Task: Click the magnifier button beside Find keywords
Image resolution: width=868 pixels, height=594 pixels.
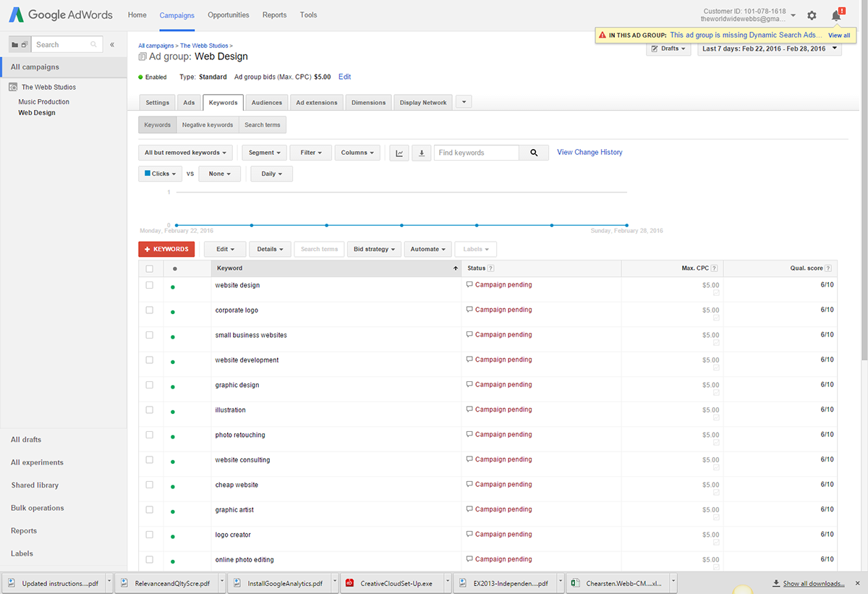Action: pos(534,153)
